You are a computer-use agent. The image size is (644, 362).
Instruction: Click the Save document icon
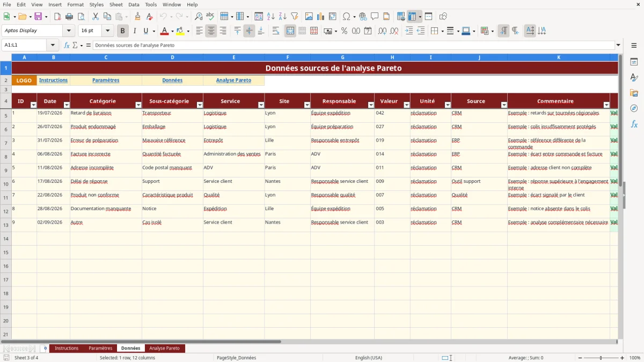coord(38,17)
